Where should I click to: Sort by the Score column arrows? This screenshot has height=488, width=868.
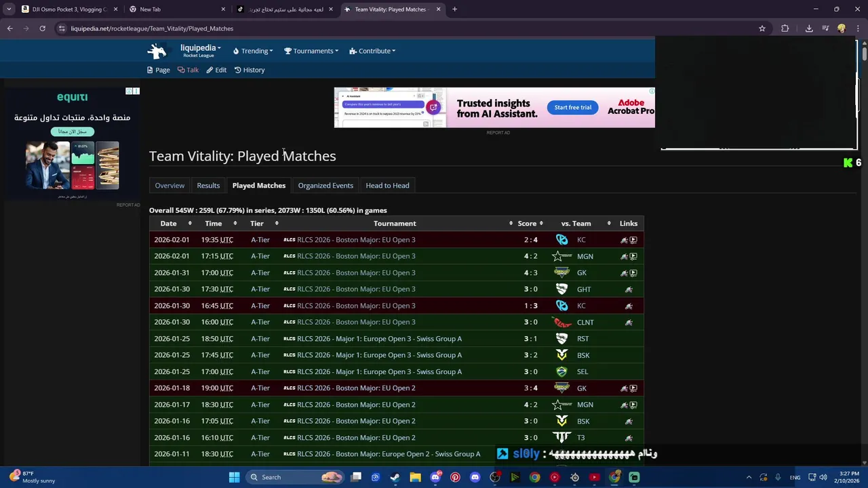pyautogui.click(x=541, y=224)
